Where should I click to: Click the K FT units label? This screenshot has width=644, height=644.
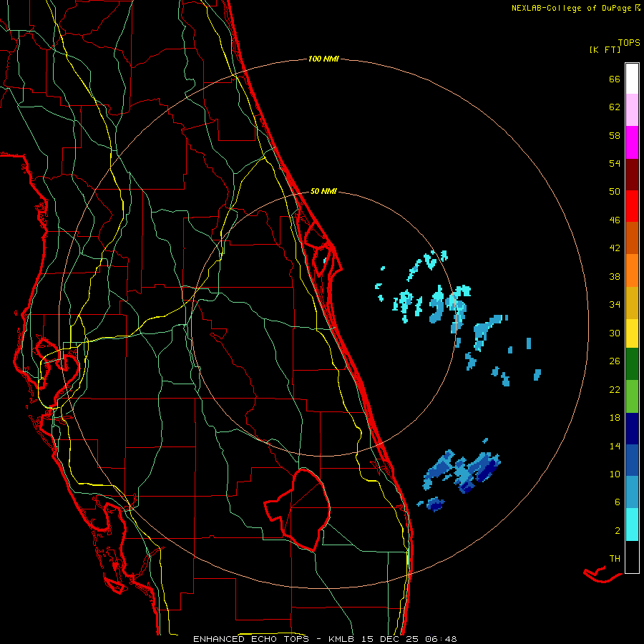(x=605, y=50)
